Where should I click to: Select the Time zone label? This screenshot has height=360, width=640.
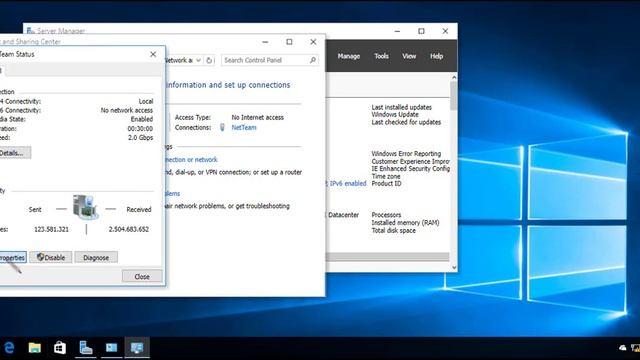click(x=386, y=176)
